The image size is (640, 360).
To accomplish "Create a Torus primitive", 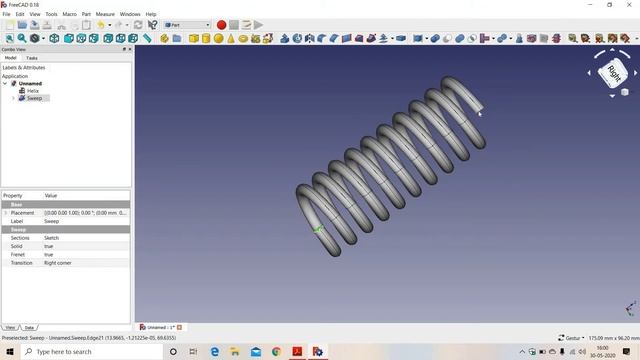I will click(x=243, y=38).
